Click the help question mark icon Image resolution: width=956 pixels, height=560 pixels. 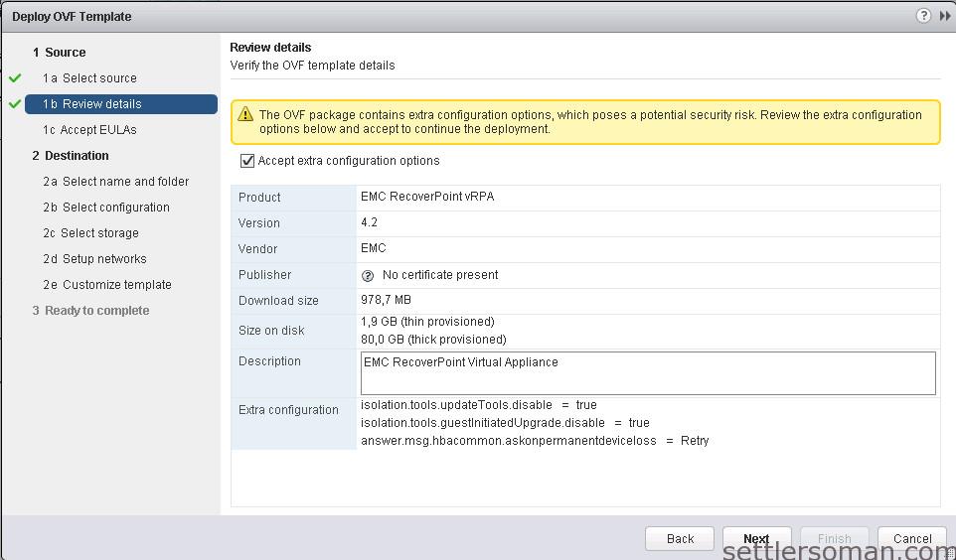point(923,16)
